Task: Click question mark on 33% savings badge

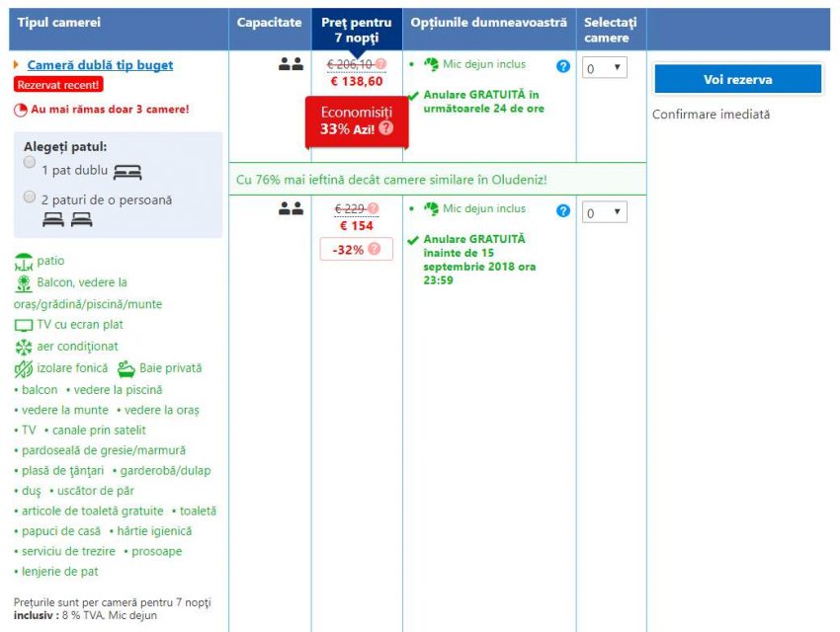Action: [x=385, y=128]
